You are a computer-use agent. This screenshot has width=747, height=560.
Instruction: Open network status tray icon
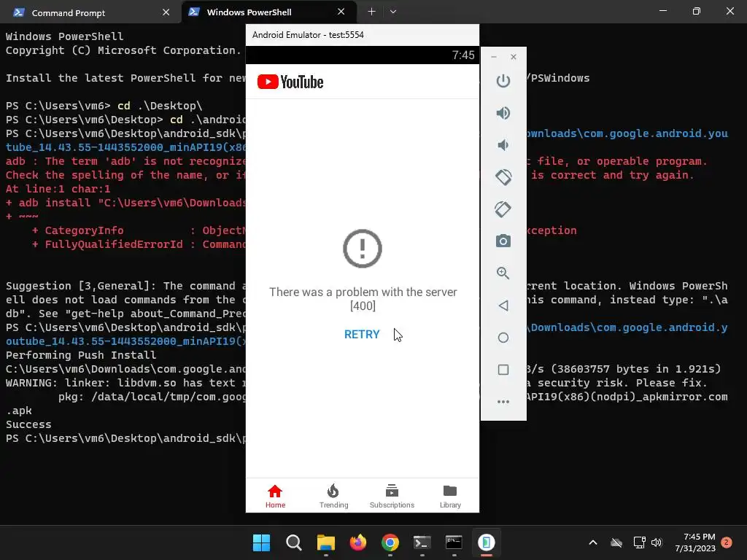639,542
